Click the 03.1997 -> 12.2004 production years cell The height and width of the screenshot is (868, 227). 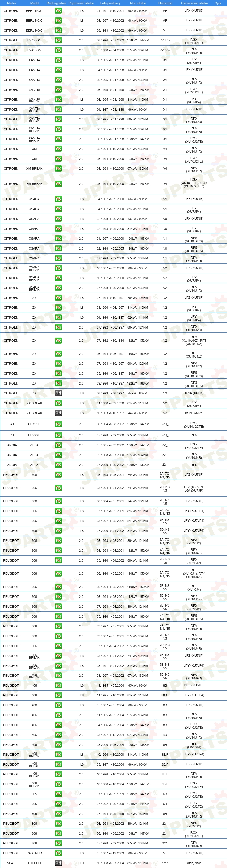(110, 735)
